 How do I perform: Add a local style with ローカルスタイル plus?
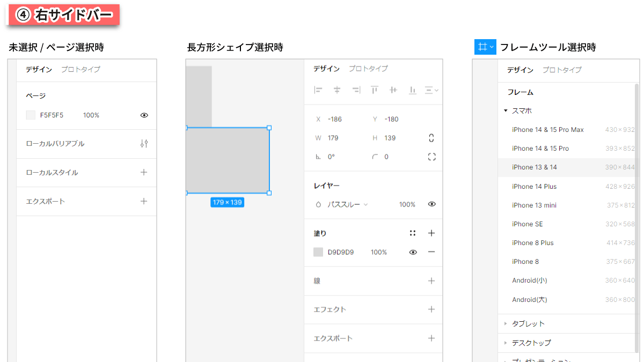[144, 172]
